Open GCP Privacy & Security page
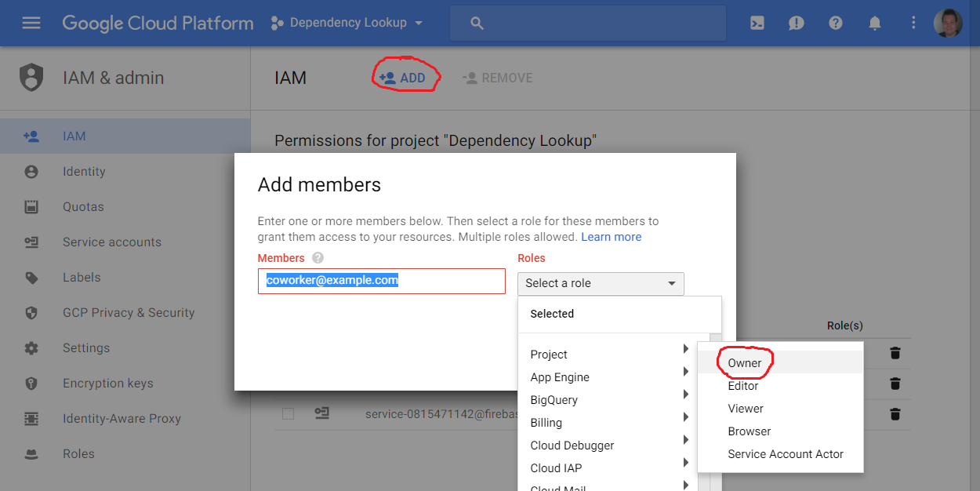Image resolution: width=980 pixels, height=491 pixels. (x=125, y=313)
